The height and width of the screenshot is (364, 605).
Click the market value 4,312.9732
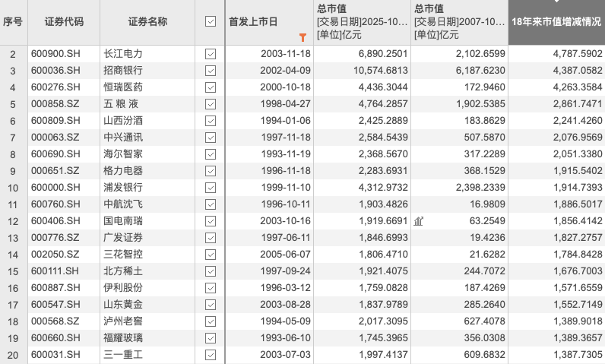(x=383, y=188)
